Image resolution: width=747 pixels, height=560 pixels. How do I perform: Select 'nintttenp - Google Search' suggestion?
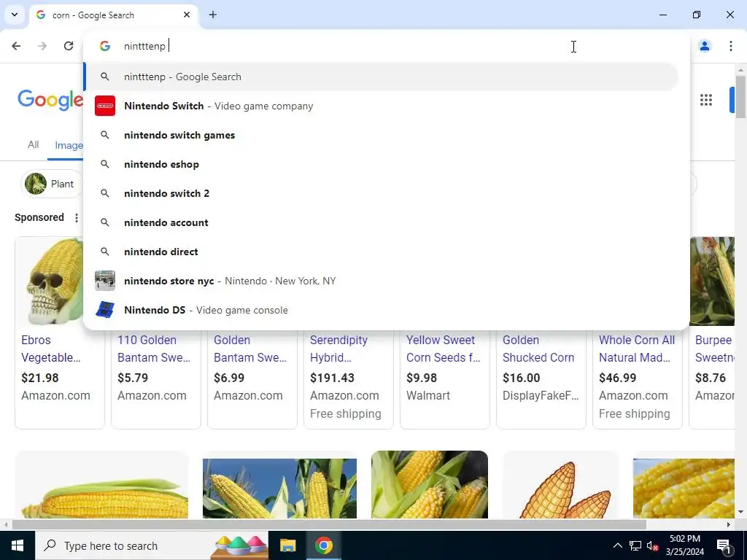coord(381,77)
